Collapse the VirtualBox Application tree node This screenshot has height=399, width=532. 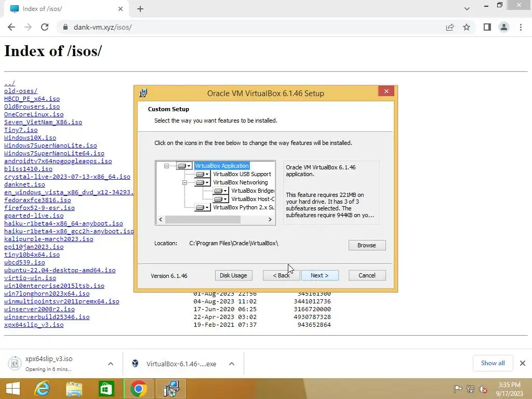(x=166, y=166)
